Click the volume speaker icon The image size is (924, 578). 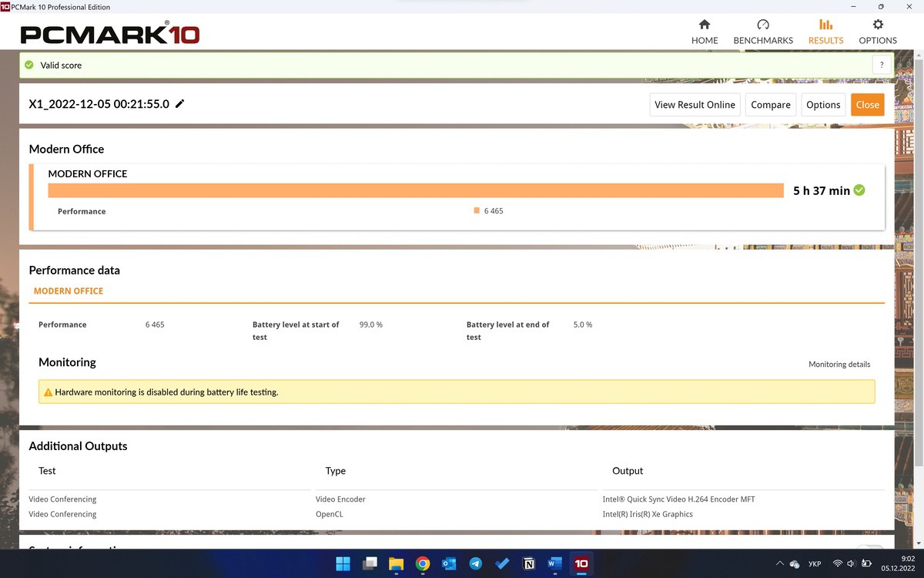(851, 564)
